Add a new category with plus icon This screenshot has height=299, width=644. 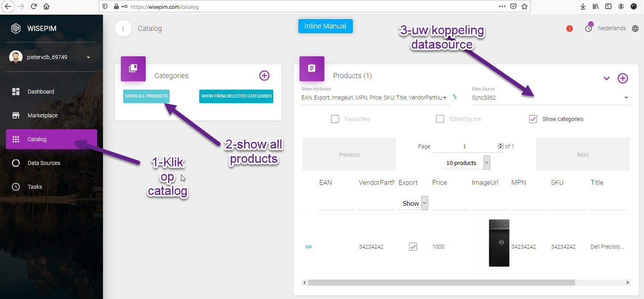[x=264, y=75]
